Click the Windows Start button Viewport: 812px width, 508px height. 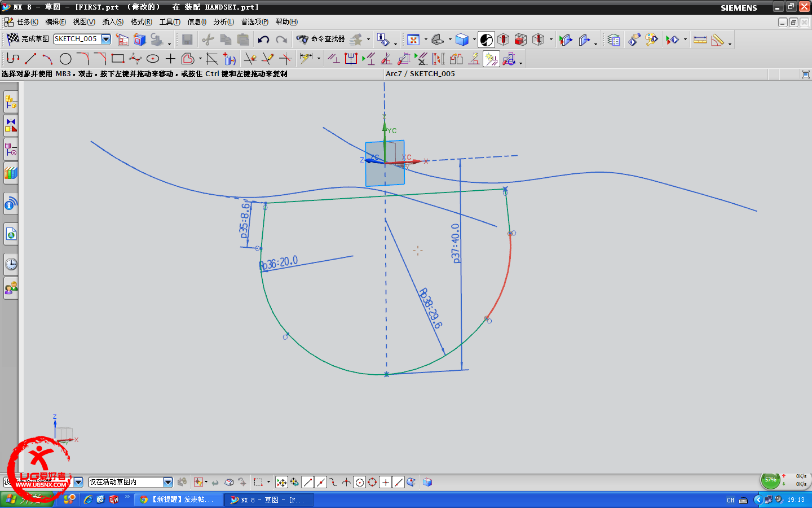tap(27, 500)
